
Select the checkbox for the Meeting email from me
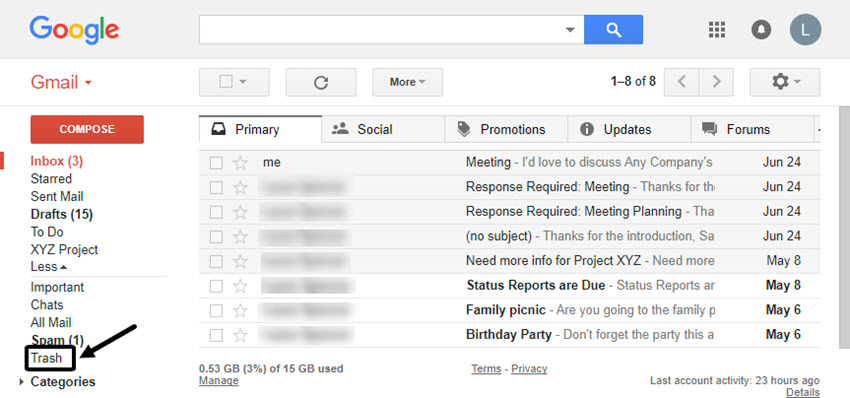click(x=216, y=163)
